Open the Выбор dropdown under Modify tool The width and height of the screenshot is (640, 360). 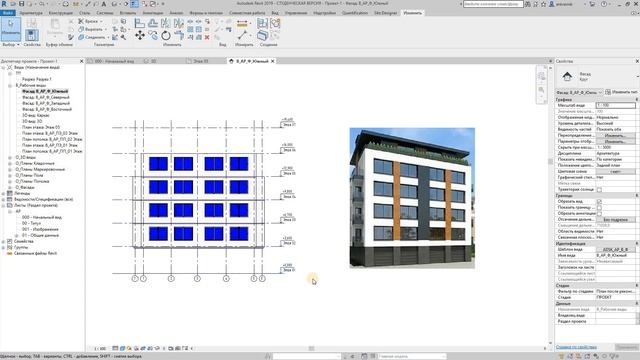pos(11,44)
